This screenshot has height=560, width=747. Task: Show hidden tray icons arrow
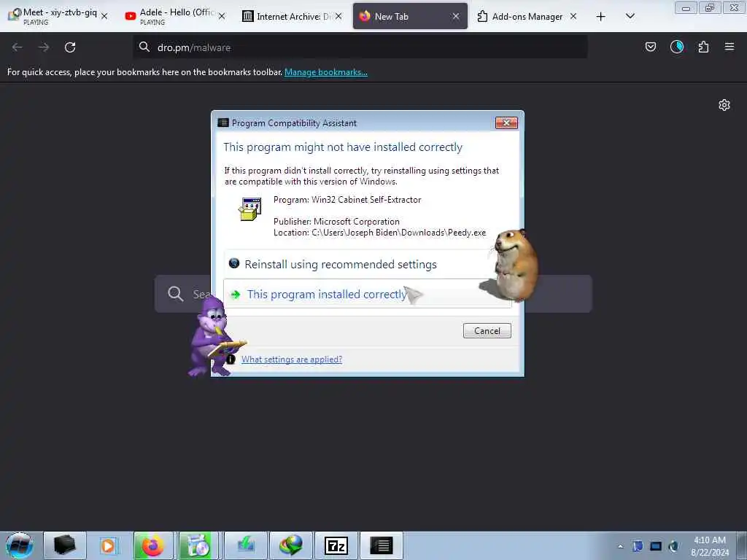coord(620,546)
